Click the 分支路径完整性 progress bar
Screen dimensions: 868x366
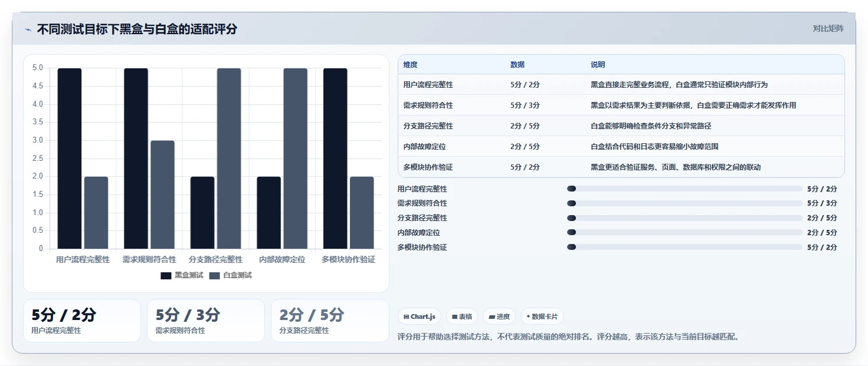point(684,218)
